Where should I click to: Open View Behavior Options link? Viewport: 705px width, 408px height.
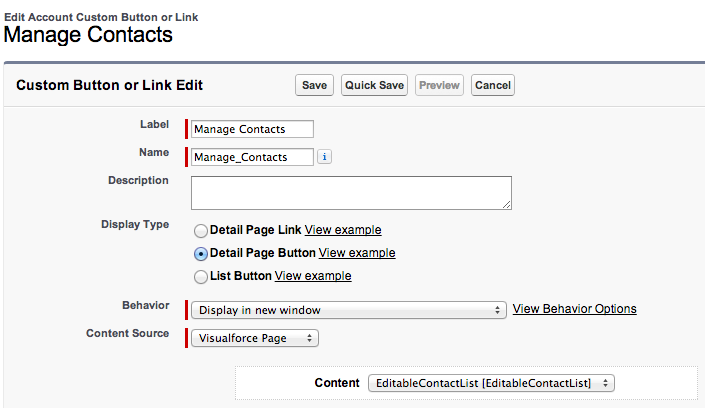coord(575,309)
